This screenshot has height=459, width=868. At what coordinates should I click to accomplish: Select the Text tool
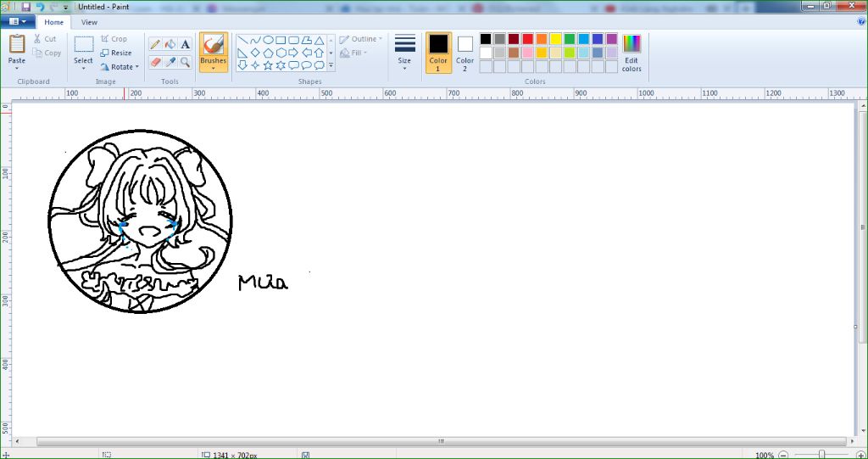point(186,44)
